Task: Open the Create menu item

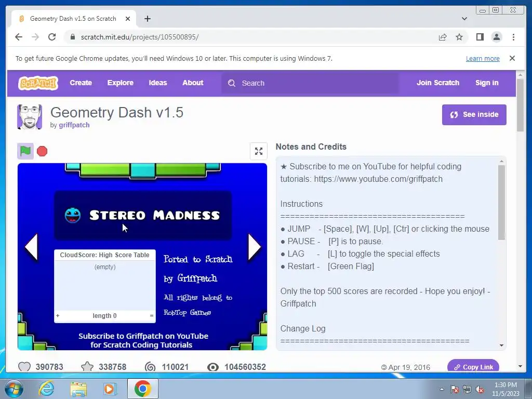Action: (x=81, y=83)
